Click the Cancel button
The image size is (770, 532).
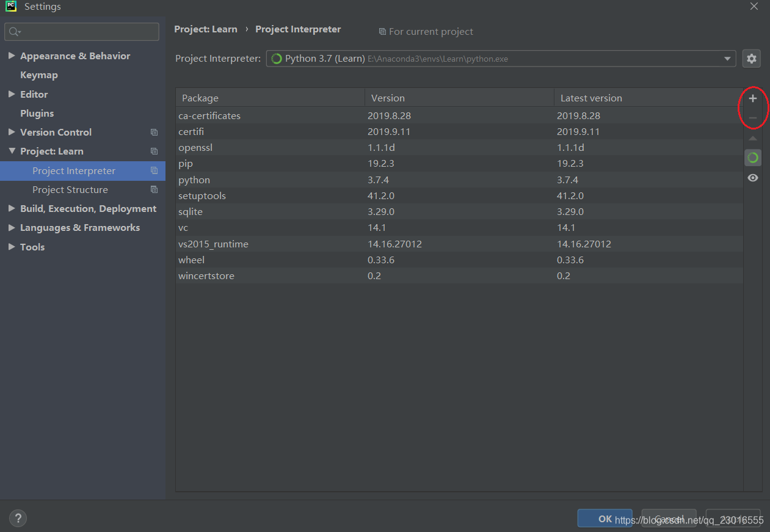(x=669, y=519)
